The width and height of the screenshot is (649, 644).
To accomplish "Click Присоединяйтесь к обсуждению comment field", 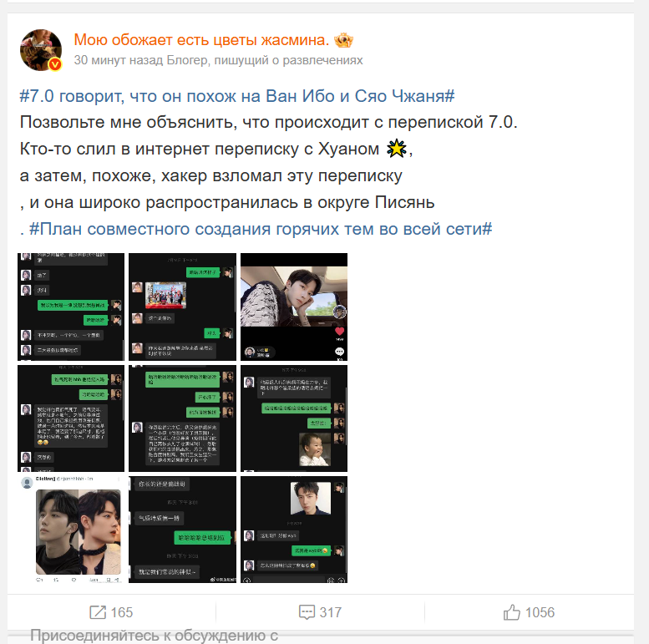I will coord(154,636).
